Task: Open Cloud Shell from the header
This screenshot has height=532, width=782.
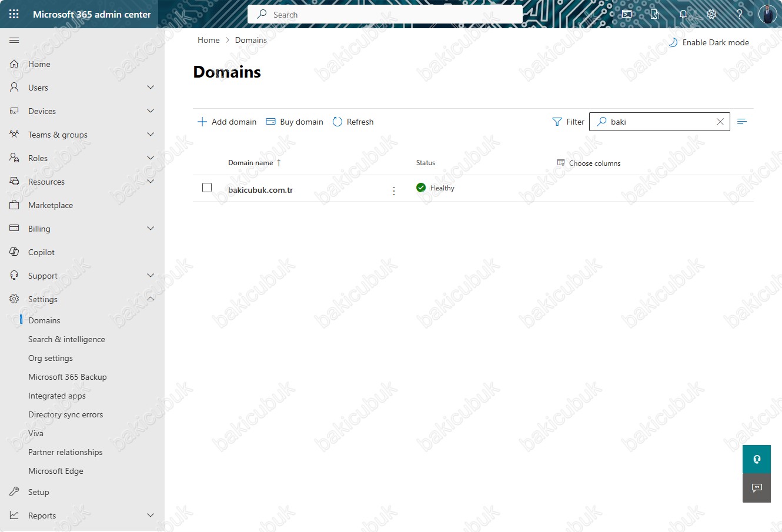Action: (x=627, y=14)
